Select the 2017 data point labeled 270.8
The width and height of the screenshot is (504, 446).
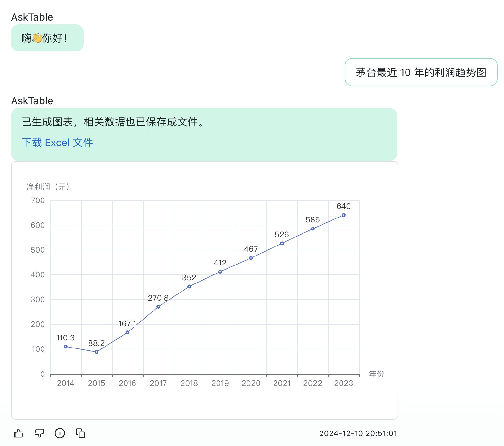click(158, 307)
